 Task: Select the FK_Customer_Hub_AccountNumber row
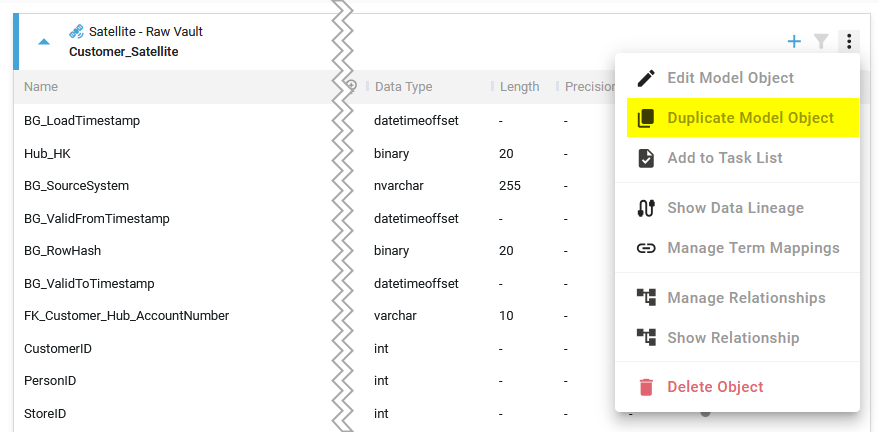point(126,316)
